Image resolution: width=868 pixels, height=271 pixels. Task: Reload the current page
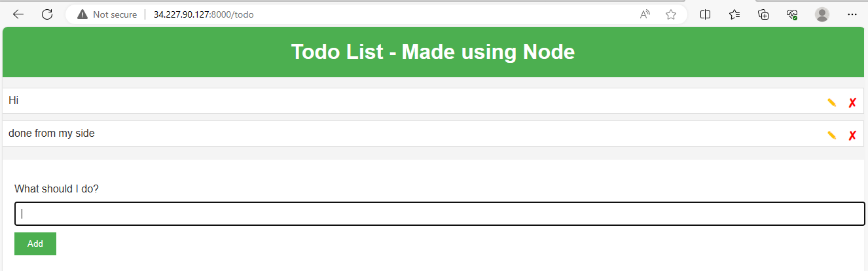[47, 14]
